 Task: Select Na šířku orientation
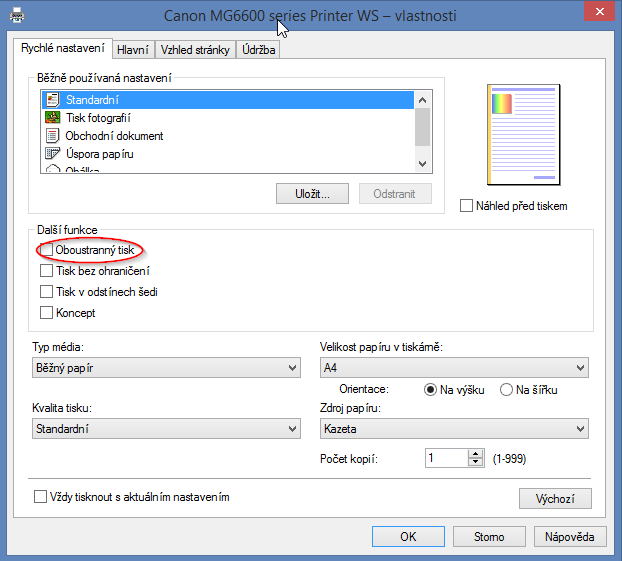click(507, 390)
